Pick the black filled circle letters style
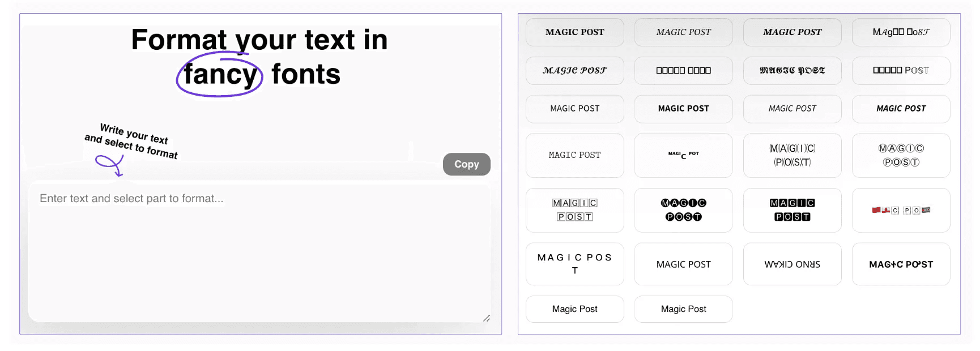The height and width of the screenshot is (351, 980). [683, 210]
